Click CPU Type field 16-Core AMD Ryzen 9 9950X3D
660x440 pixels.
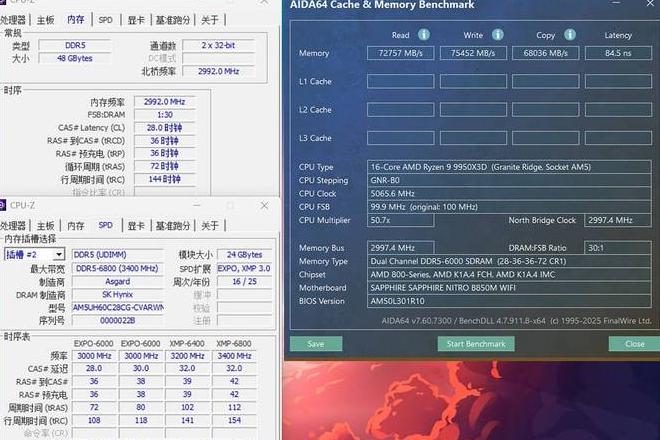[x=509, y=167]
